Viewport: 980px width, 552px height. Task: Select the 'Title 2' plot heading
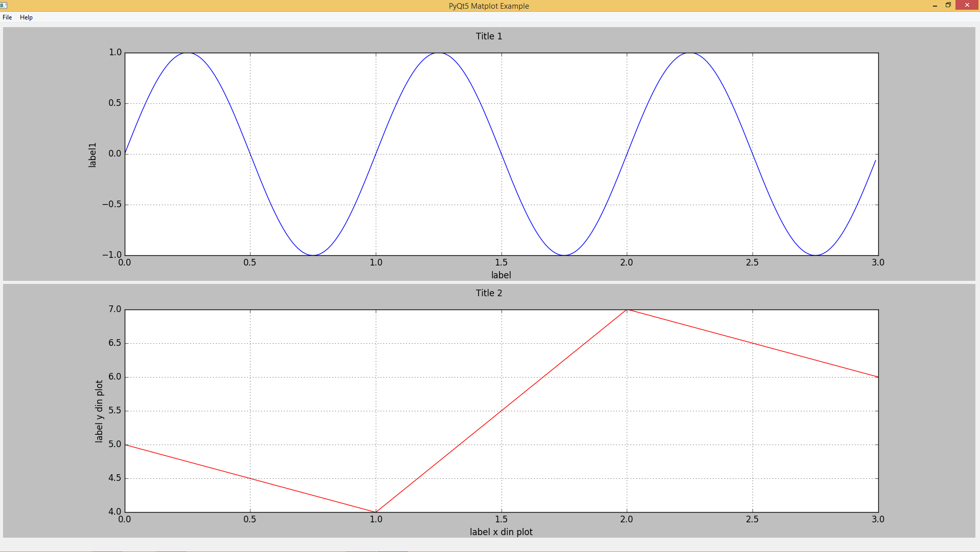[x=488, y=293]
